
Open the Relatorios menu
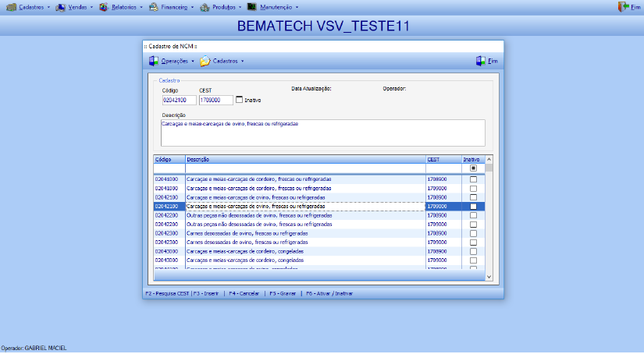[x=124, y=7]
